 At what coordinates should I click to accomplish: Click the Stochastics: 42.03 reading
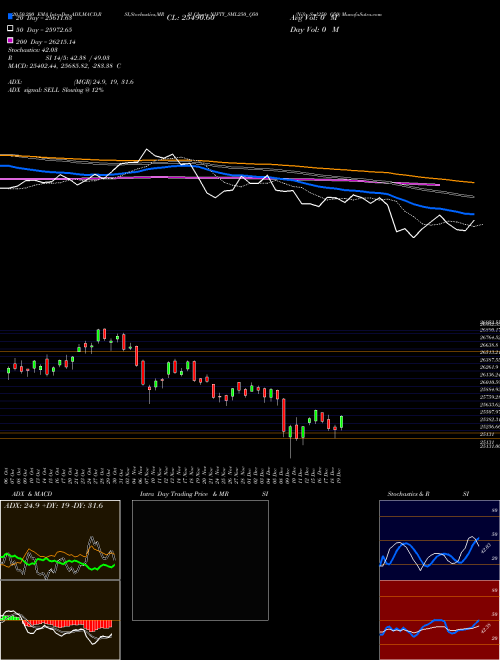point(33,50)
